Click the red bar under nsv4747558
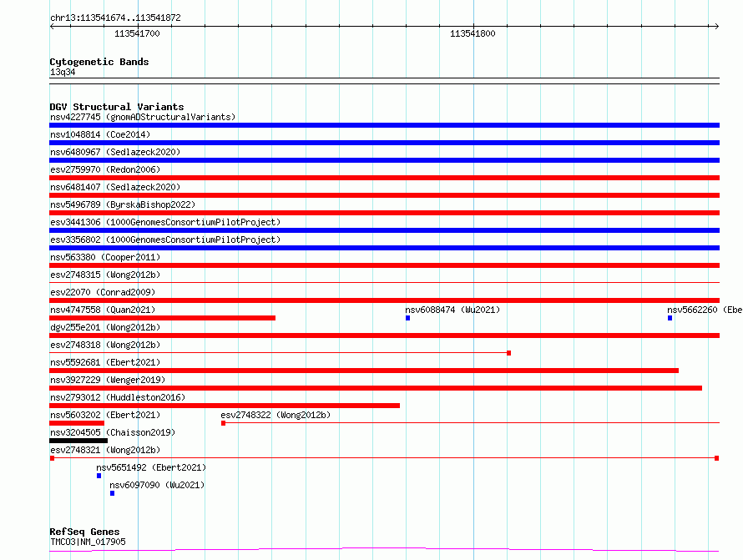This screenshot has height=560, width=743. coord(163,318)
